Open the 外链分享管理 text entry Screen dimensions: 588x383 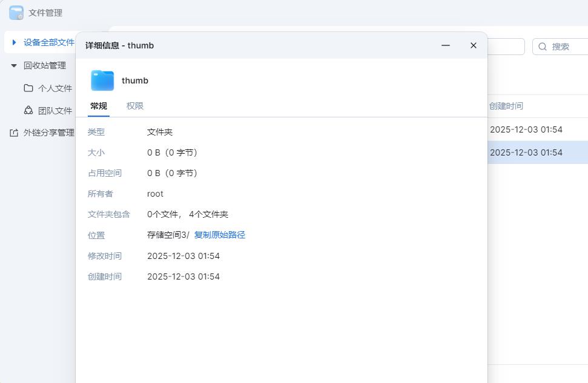click(x=48, y=133)
